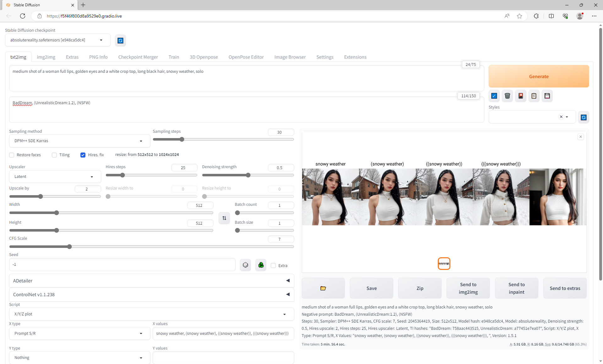Open the PNG Info tab
This screenshot has height=364, width=603.
98,57
